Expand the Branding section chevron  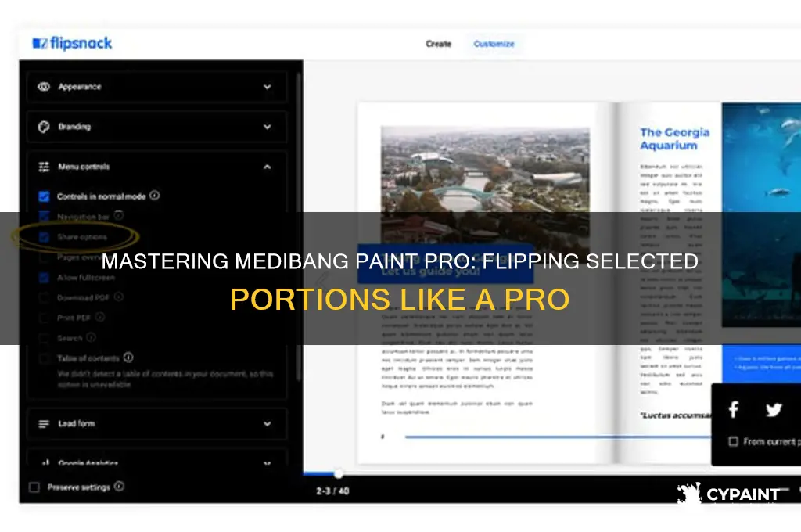(x=268, y=127)
